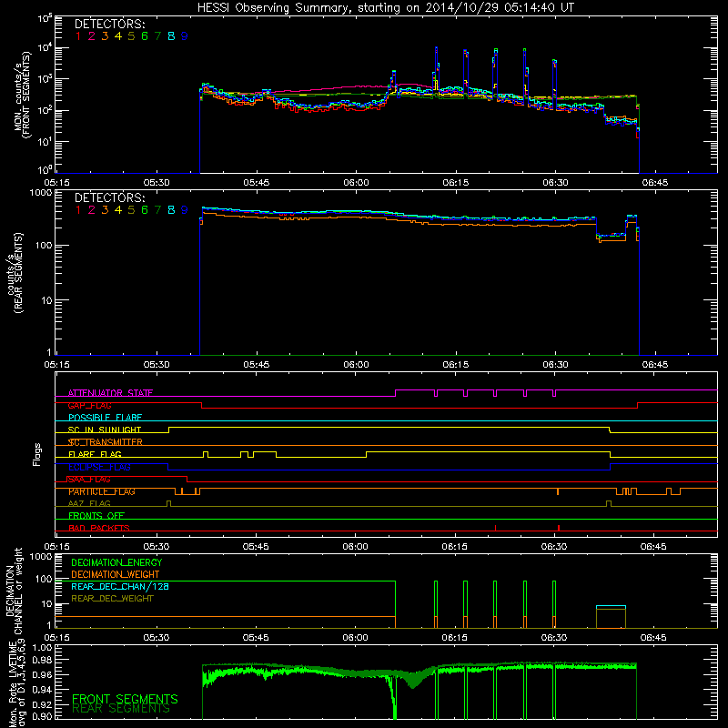Viewport: 728px width, 728px height.
Task: Click the Flags vertical axis title
Action: (x=37, y=454)
